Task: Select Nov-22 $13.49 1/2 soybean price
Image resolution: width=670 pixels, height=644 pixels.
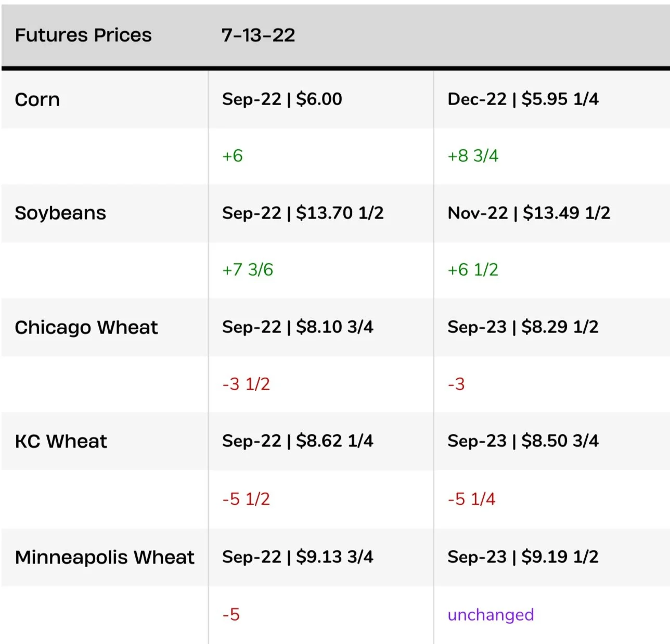Action: (529, 213)
